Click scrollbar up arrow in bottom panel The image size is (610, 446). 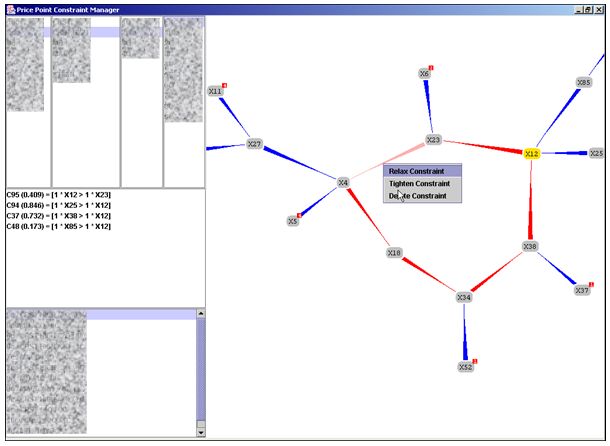[x=200, y=314]
